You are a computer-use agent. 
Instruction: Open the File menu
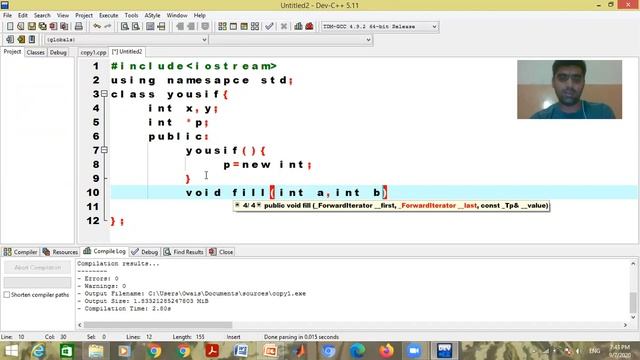7,15
